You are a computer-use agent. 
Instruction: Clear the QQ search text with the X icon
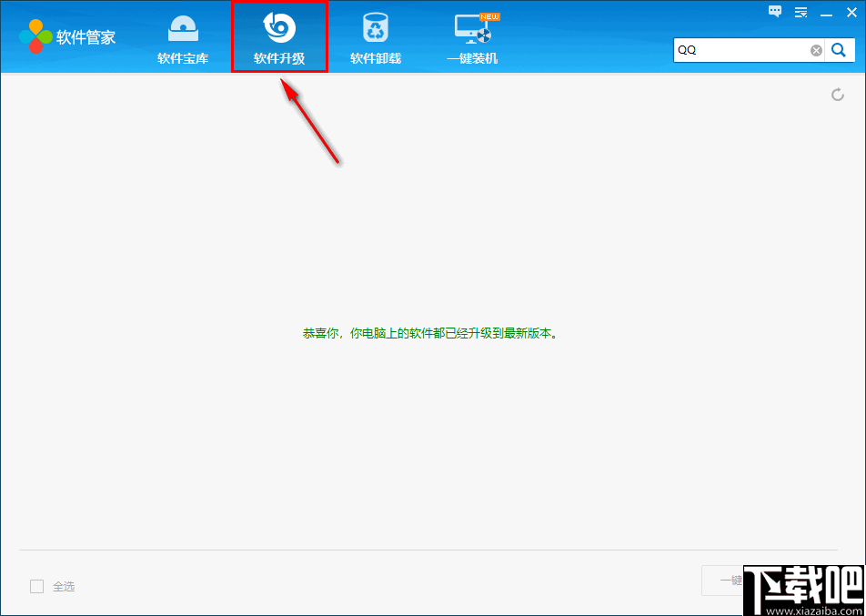[x=815, y=50]
